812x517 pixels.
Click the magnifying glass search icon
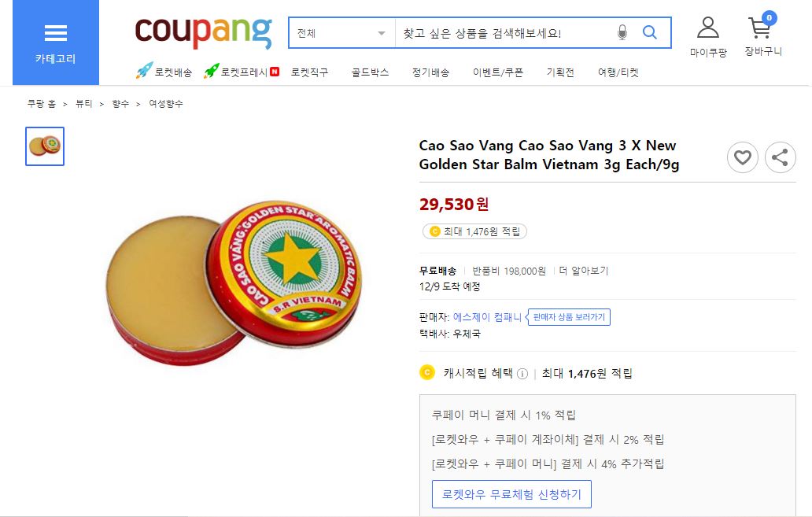tap(649, 32)
